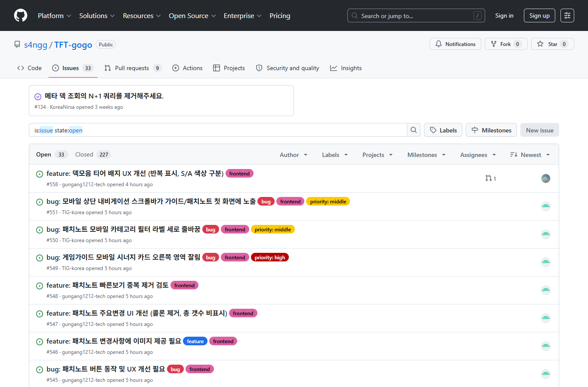
Task: Click the open-issue status icon on issue #549
Action: [40, 258]
